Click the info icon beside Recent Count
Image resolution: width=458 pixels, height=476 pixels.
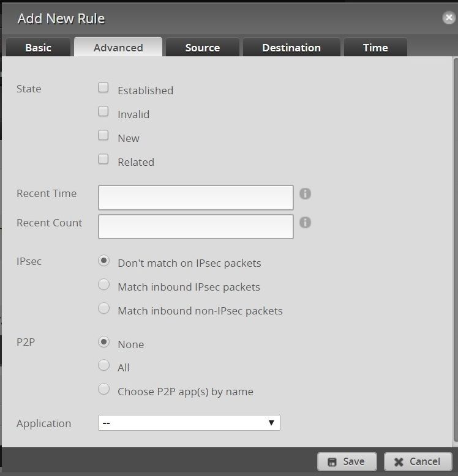pyautogui.click(x=305, y=223)
